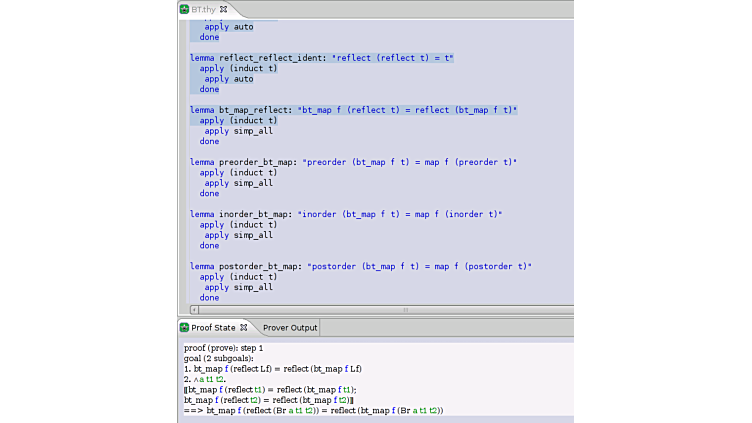Click the "proof (prove): step 1" line
752x423 pixels.
pyautogui.click(x=223, y=347)
